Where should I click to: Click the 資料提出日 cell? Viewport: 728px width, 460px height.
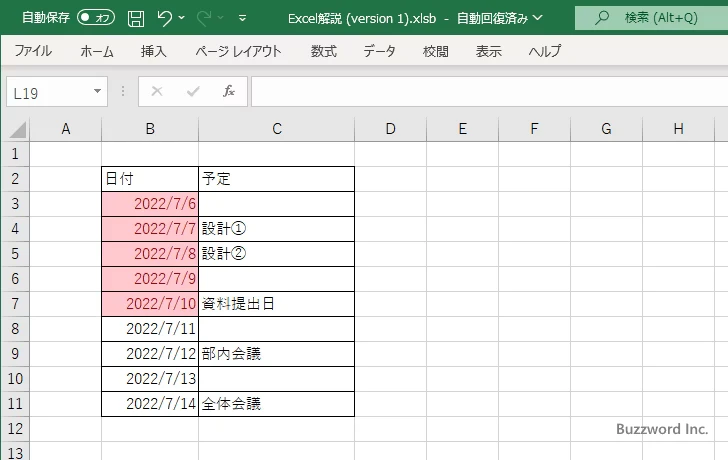click(276, 304)
